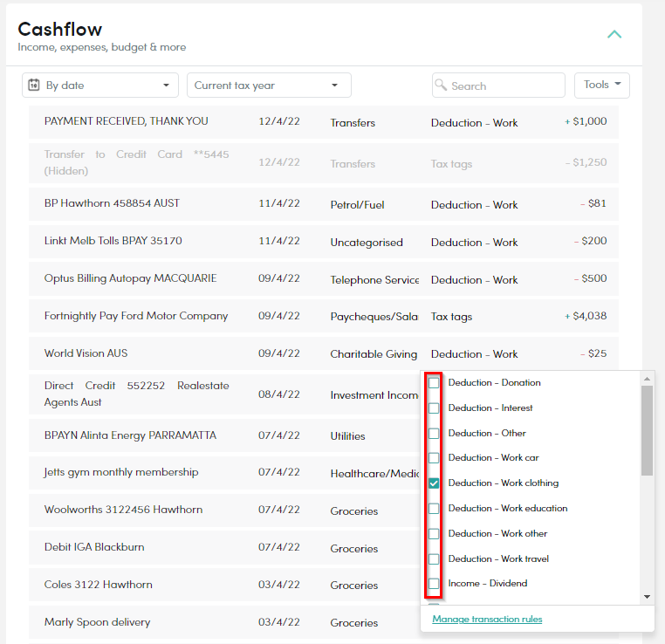Viewport: 665px width, 644px height.
Task: Change Investment Income category on Direct Credit row
Action: click(374, 395)
